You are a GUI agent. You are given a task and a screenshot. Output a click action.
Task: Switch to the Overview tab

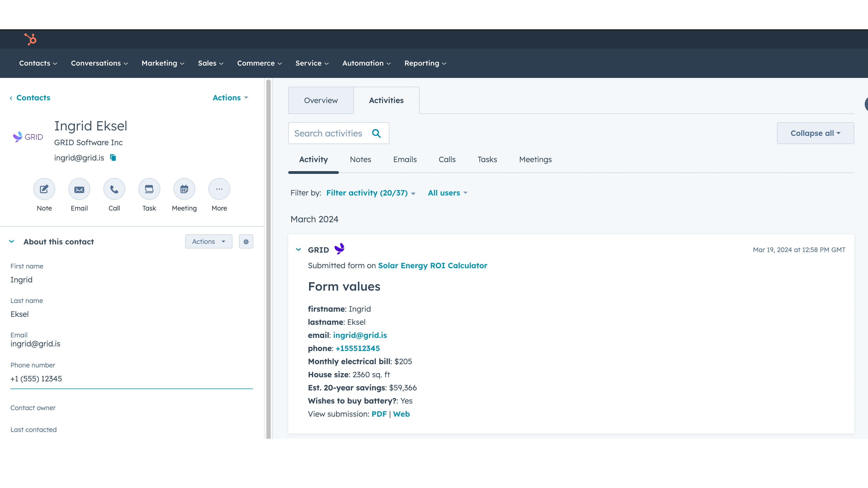pyautogui.click(x=321, y=100)
